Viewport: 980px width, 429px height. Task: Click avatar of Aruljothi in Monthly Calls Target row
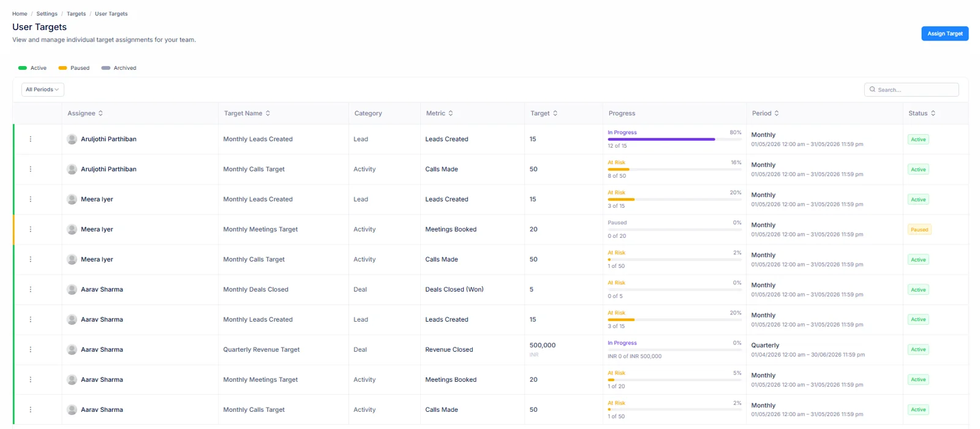[72, 169]
